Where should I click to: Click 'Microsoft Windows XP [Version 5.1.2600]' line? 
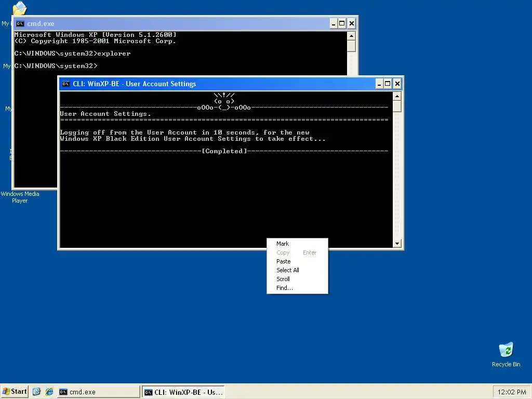pyautogui.click(x=96, y=35)
